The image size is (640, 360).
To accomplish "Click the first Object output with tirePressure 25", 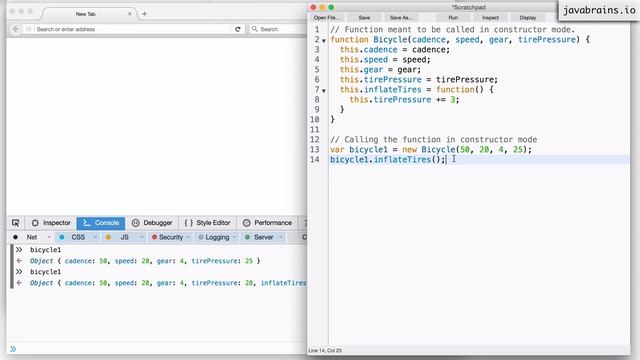I will coord(145,261).
